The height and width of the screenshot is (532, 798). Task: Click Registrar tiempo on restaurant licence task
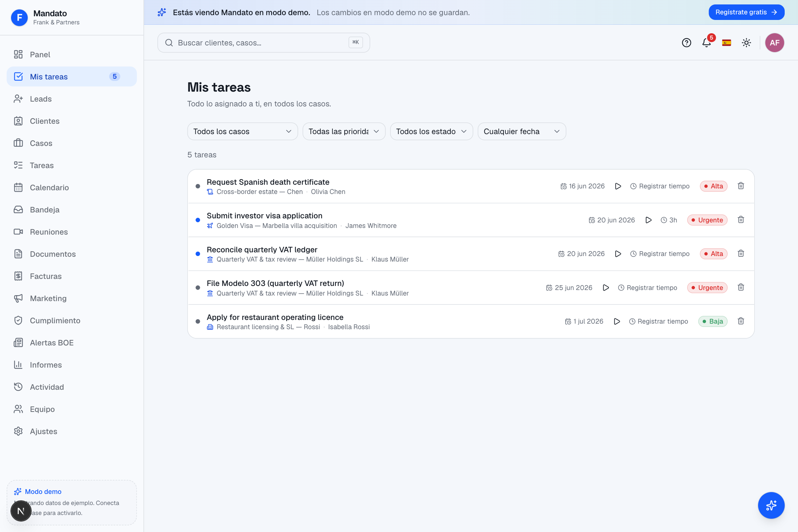tap(658, 321)
